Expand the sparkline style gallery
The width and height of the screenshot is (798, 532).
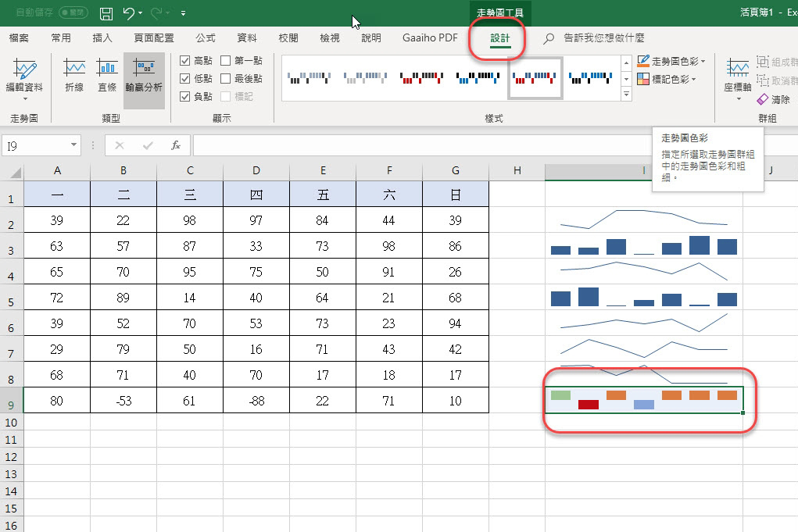(x=628, y=94)
